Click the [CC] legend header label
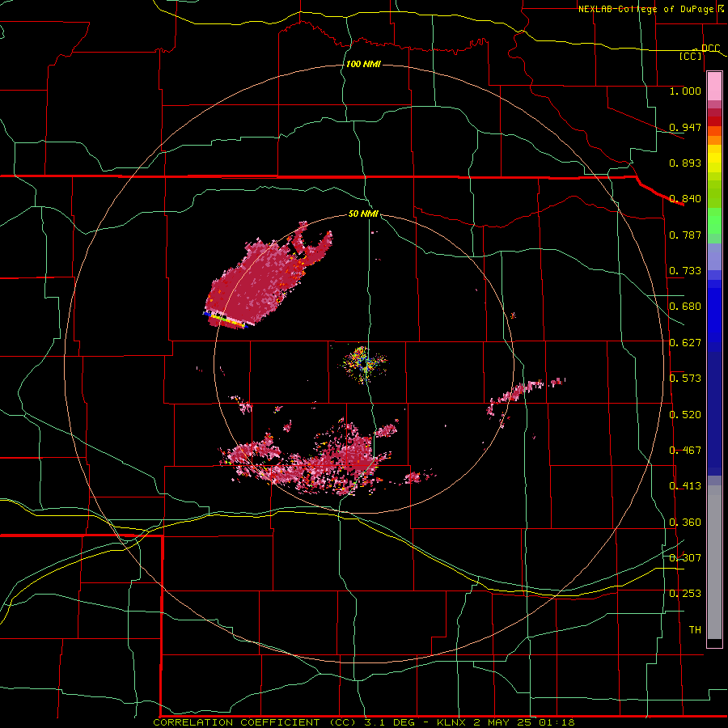Image resolution: width=728 pixels, height=728 pixels. (691, 56)
